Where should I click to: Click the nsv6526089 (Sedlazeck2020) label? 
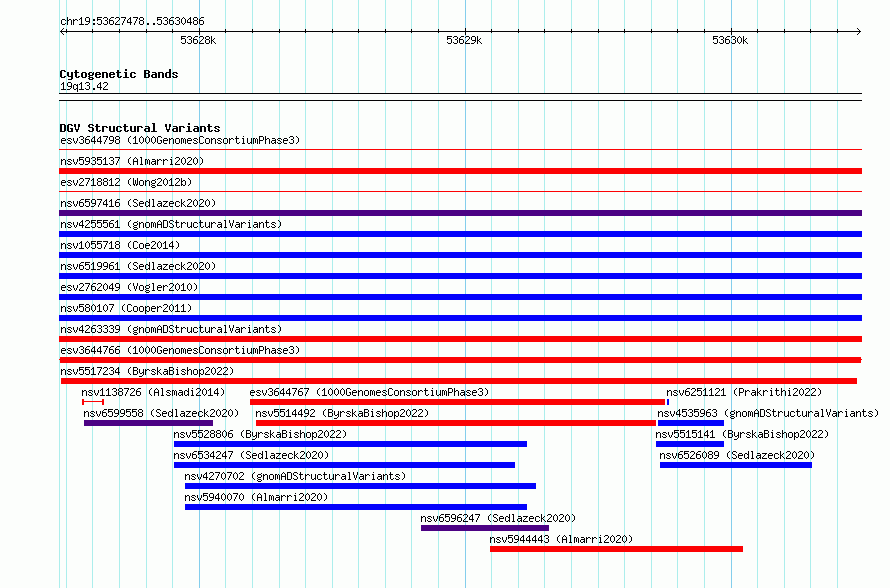pos(737,455)
